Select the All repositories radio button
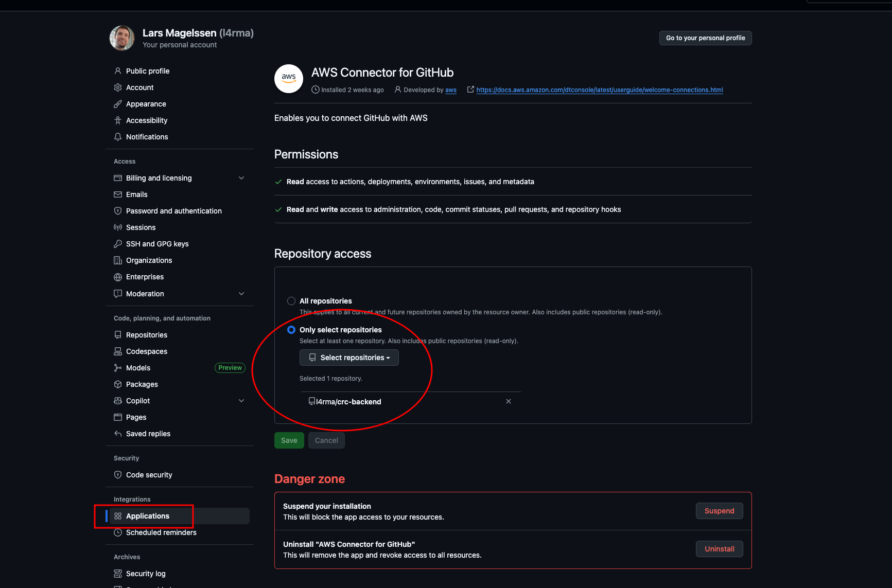 (x=291, y=301)
